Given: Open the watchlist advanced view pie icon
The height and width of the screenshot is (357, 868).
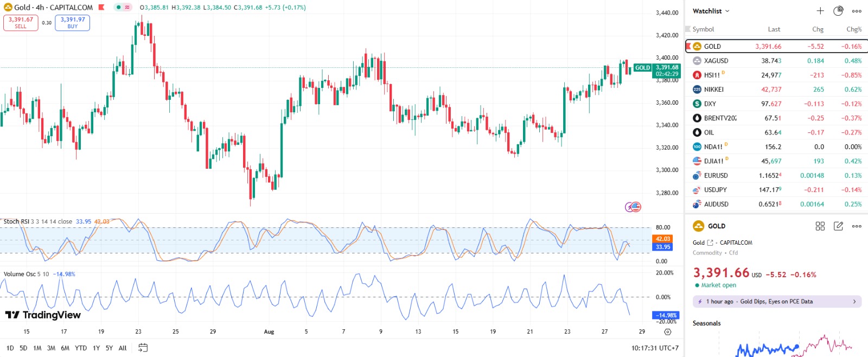Looking at the screenshot, I should point(838,11).
